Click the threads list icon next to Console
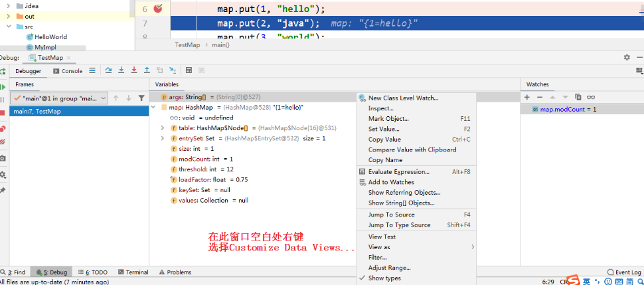644x285 pixels. [92, 70]
